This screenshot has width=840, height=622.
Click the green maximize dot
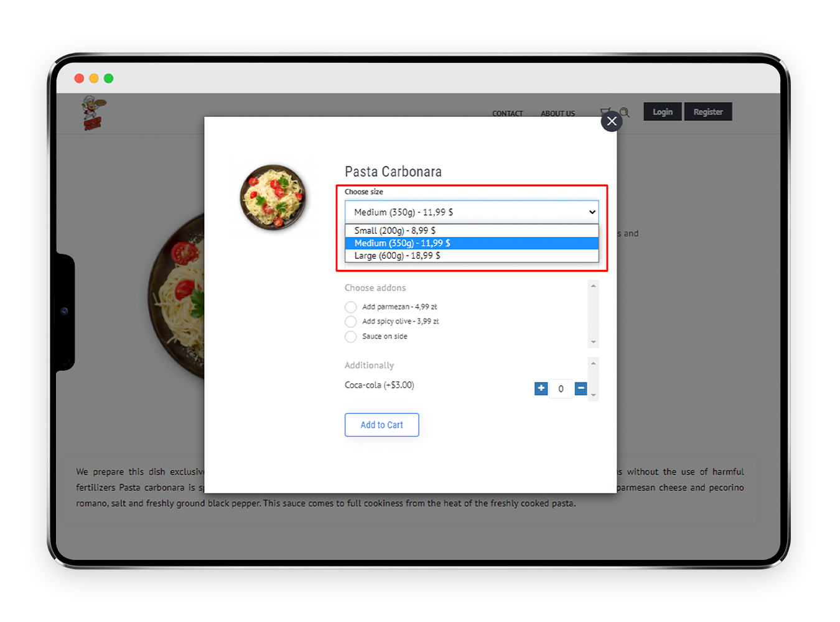[x=109, y=78]
